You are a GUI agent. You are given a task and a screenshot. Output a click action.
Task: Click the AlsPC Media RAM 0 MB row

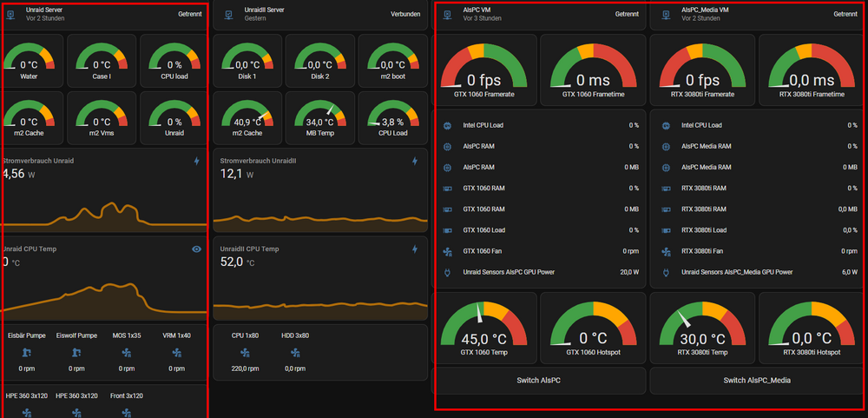[x=757, y=168]
